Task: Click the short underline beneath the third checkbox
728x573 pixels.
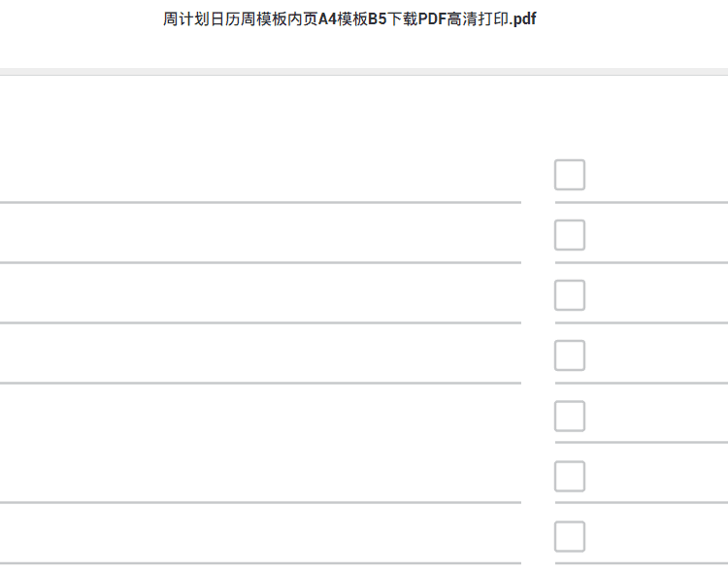Action: click(x=642, y=322)
